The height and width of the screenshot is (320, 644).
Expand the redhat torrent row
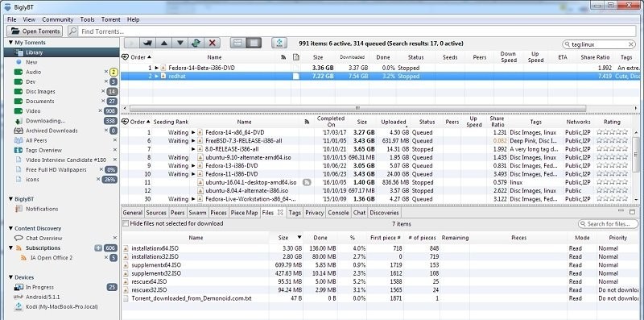pyautogui.click(x=156, y=76)
